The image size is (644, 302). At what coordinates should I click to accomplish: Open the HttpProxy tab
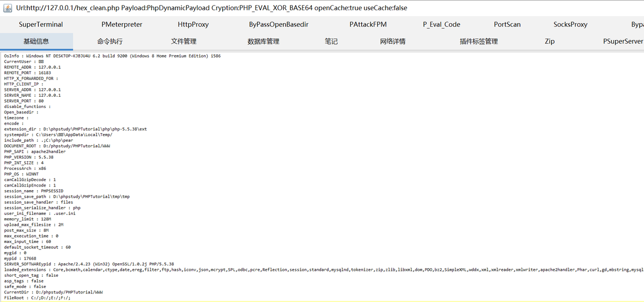pyautogui.click(x=193, y=24)
